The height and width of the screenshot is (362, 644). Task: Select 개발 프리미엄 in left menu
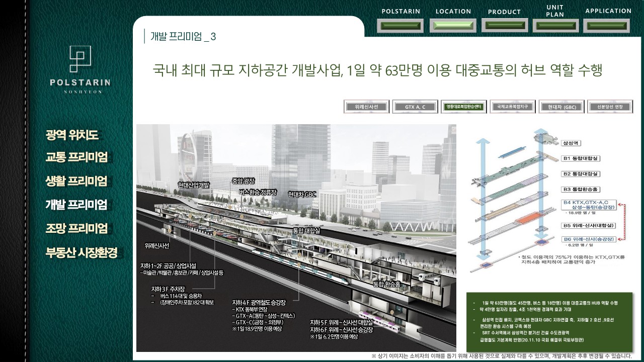76,205
